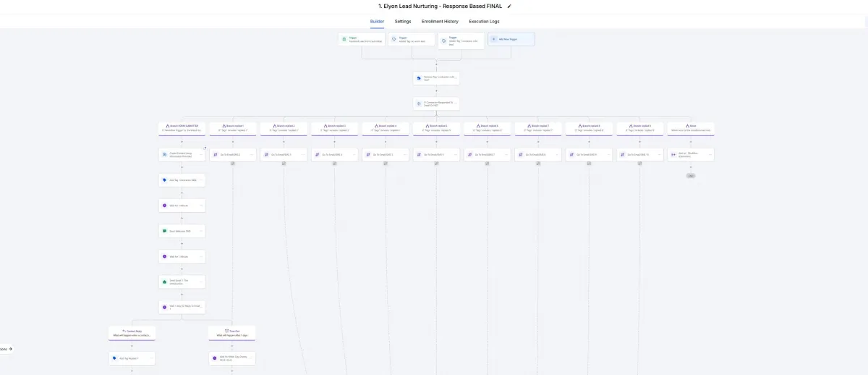This screenshot has height=375, width=868.
Task: Open the third trigger card with tag icon
Action: click(x=461, y=41)
